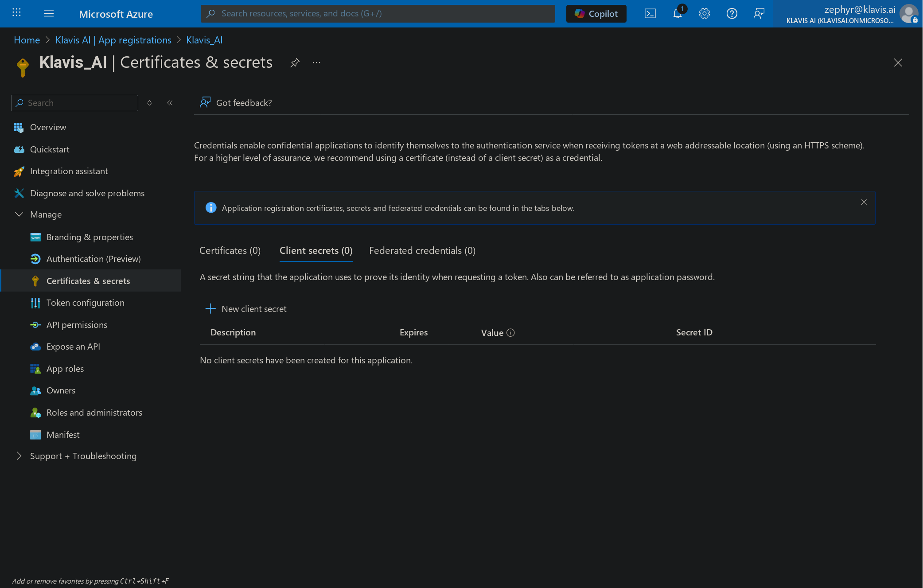Open API permissions in sidebar
The height and width of the screenshot is (588, 923).
(x=77, y=325)
